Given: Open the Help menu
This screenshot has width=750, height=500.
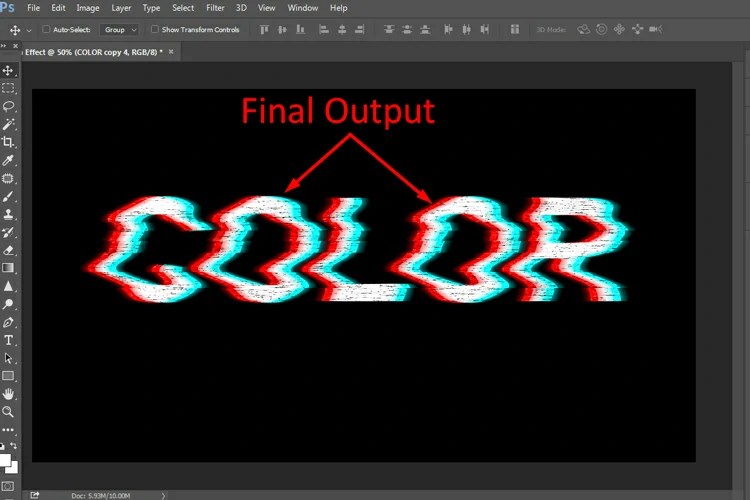Looking at the screenshot, I should [339, 8].
